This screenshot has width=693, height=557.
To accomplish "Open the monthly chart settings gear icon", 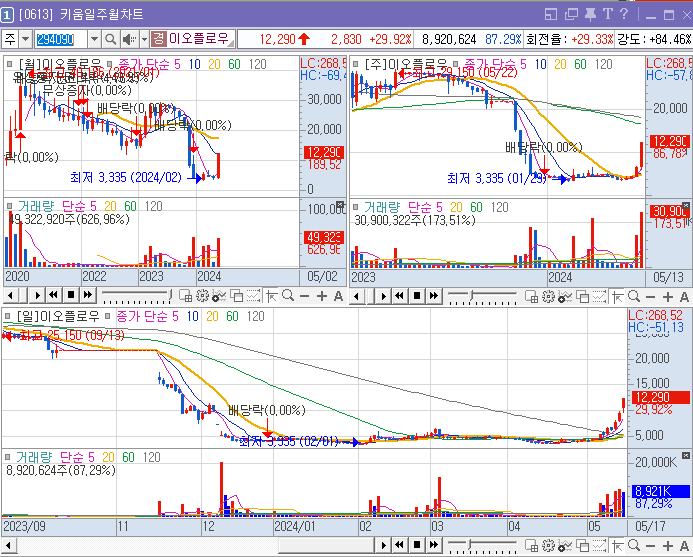I will coord(202,296).
